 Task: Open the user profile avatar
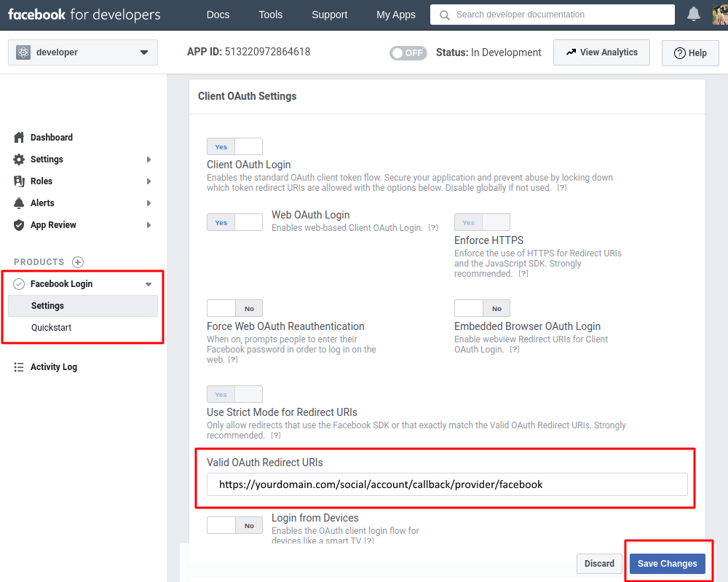pyautogui.click(x=720, y=15)
